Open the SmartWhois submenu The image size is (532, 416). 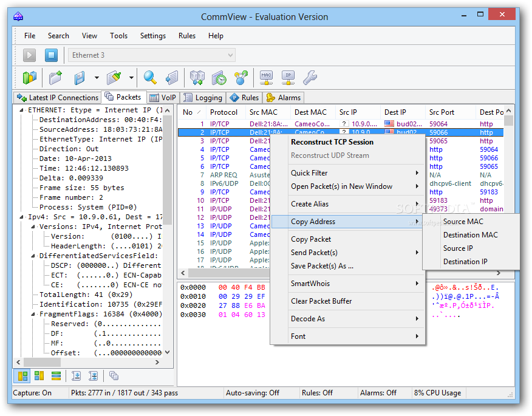[x=348, y=284]
